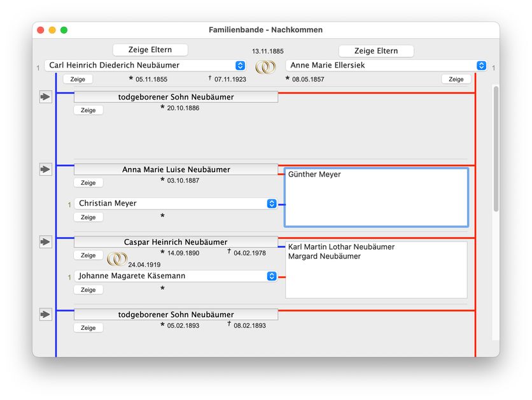Click Zeige button under Christian Meyer

(x=88, y=217)
